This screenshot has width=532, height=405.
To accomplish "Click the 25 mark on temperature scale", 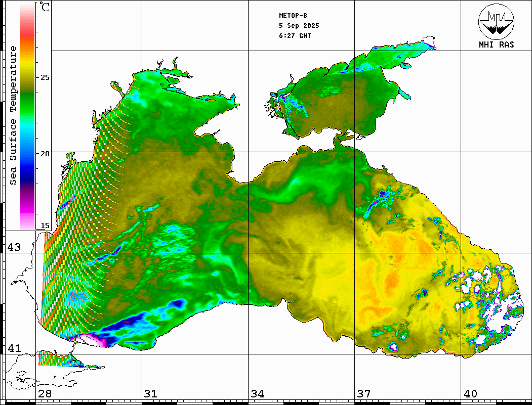I will (x=45, y=77).
